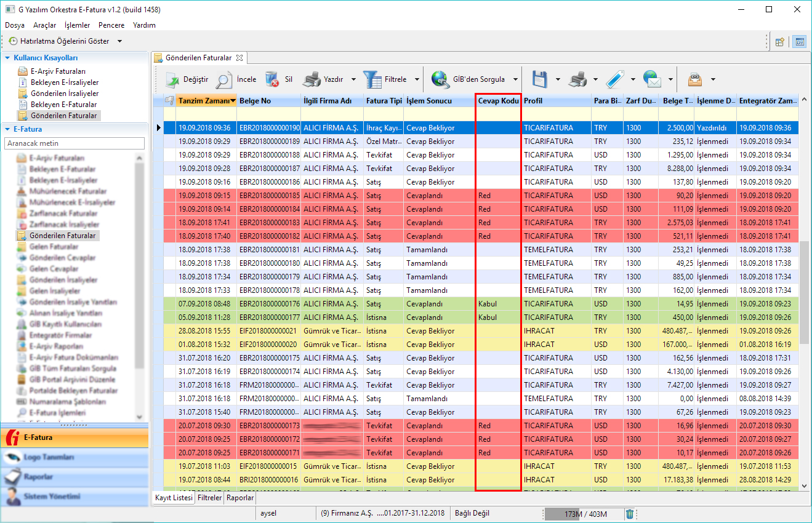Sort by Cevap Kodu column header
Image resolution: width=812 pixels, height=523 pixels.
498,101
